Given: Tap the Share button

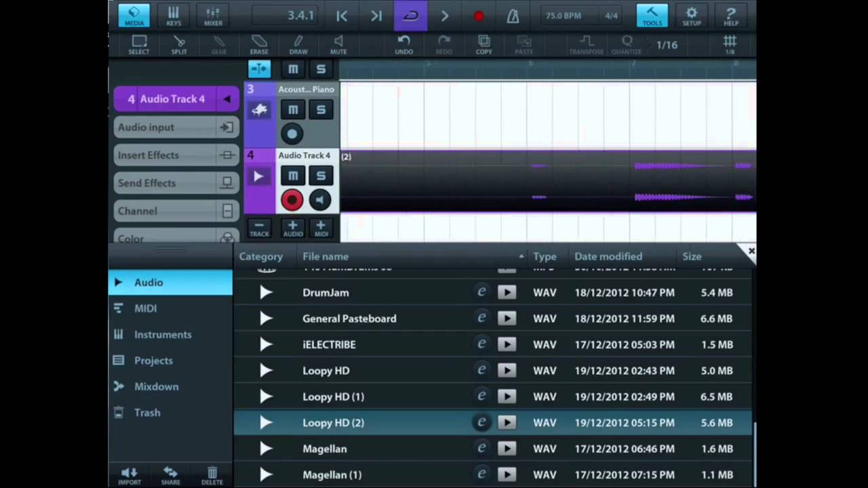Looking at the screenshot, I should click(x=171, y=476).
